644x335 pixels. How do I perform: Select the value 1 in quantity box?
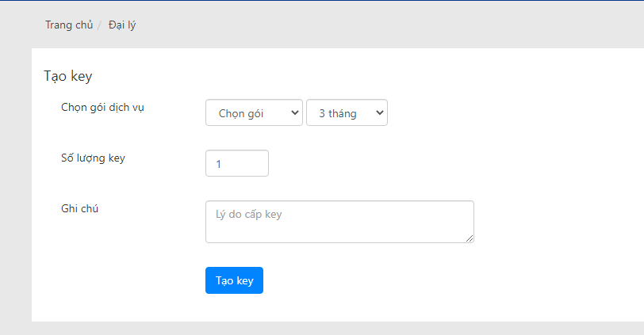219,164
